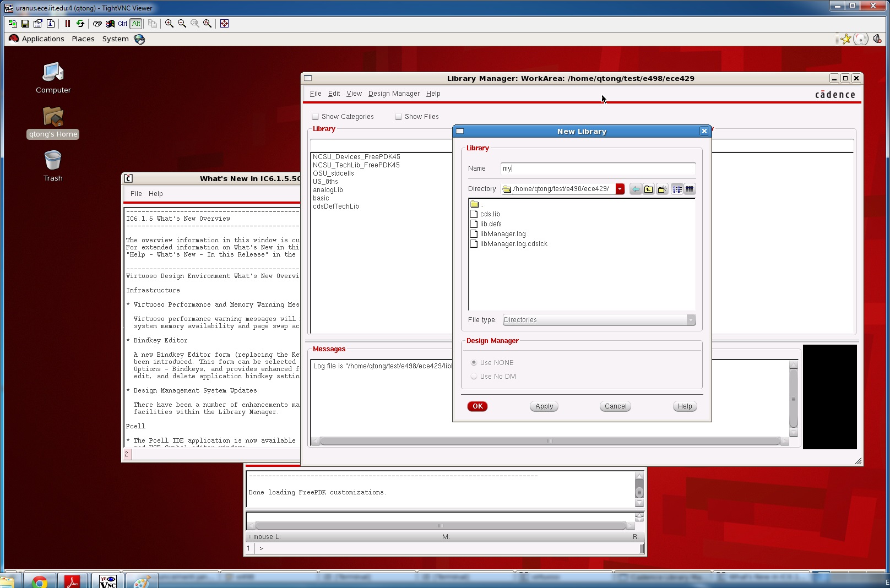
Task: Click the New Connection icon in TightVNC toolbar
Action: (x=13, y=24)
